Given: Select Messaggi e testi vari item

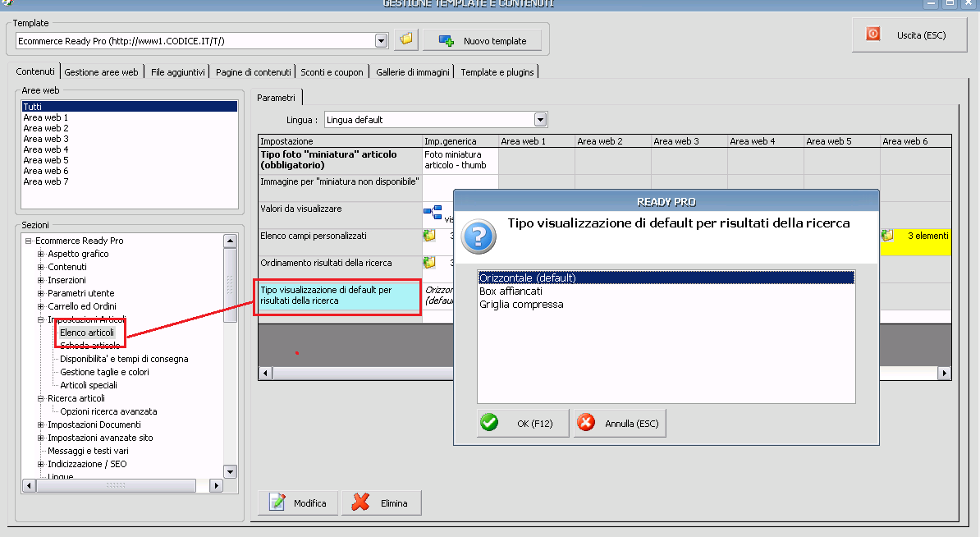Looking at the screenshot, I should pyautogui.click(x=88, y=451).
